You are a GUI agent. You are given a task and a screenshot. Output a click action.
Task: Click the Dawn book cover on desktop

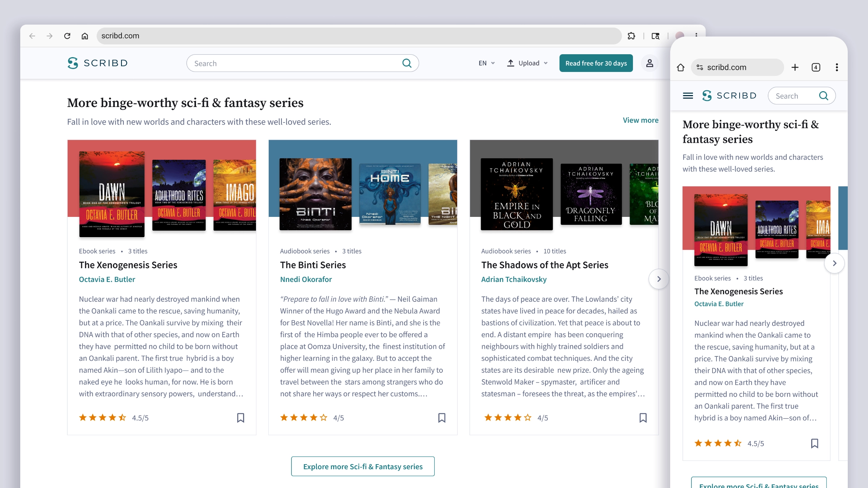[x=112, y=194]
